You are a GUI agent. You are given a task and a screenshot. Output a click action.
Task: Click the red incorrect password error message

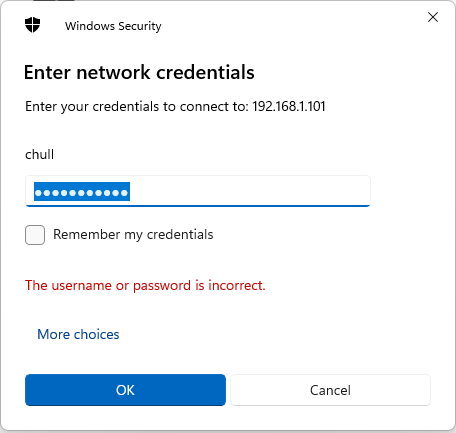pos(145,285)
